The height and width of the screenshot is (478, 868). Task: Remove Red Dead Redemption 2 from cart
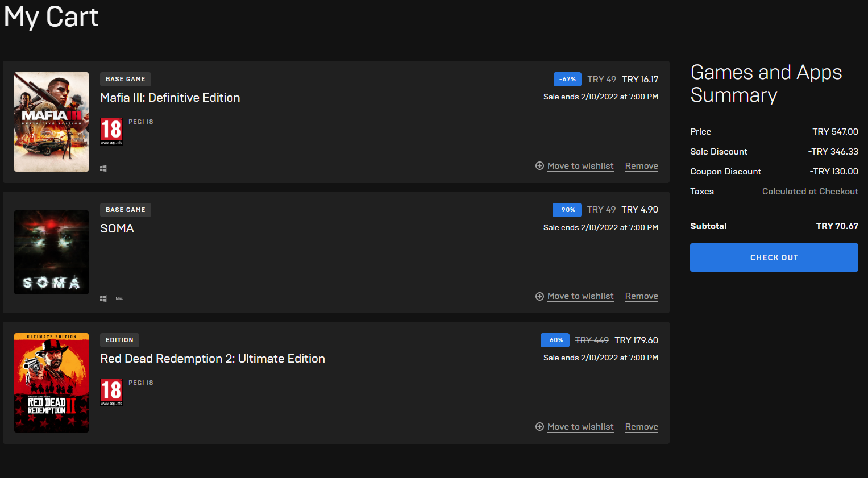coord(641,427)
